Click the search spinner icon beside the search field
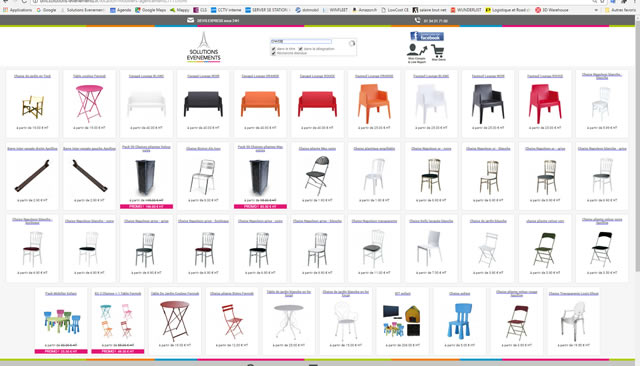The width and height of the screenshot is (640, 366). 352,43
